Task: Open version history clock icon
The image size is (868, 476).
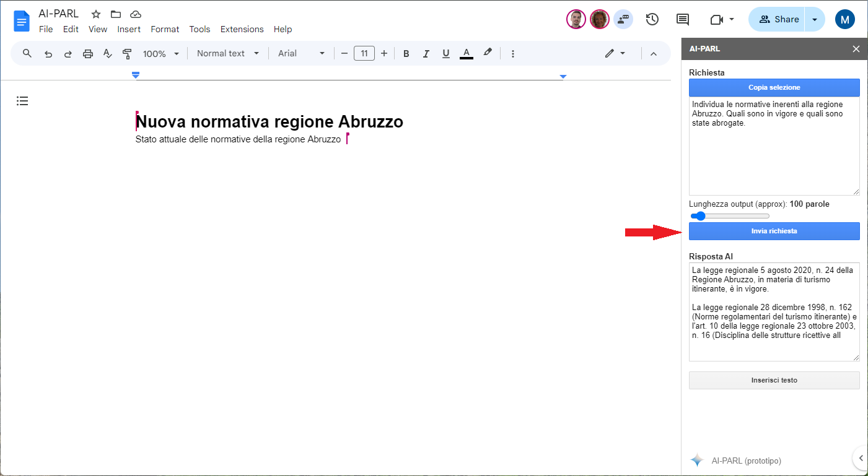Action: 652,19
